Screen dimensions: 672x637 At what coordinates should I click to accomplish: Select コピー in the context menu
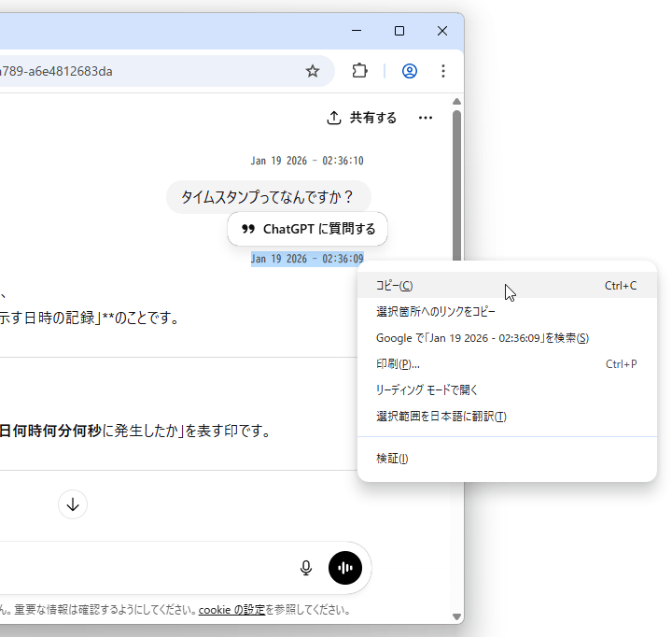[x=394, y=286]
